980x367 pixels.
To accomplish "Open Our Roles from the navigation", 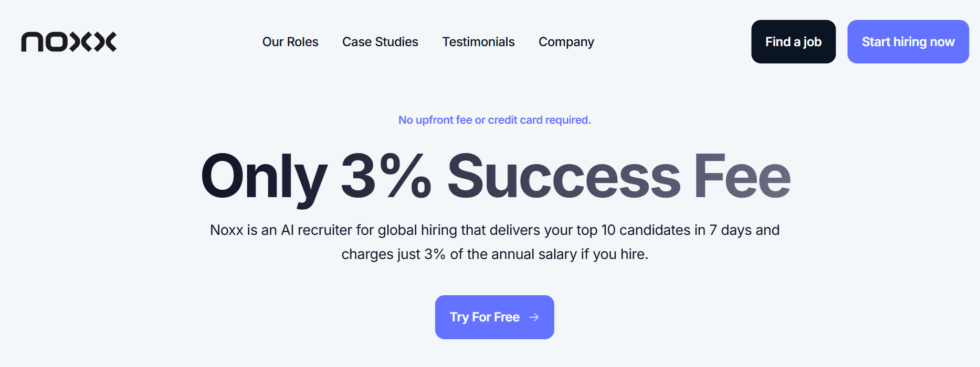I will pos(290,42).
